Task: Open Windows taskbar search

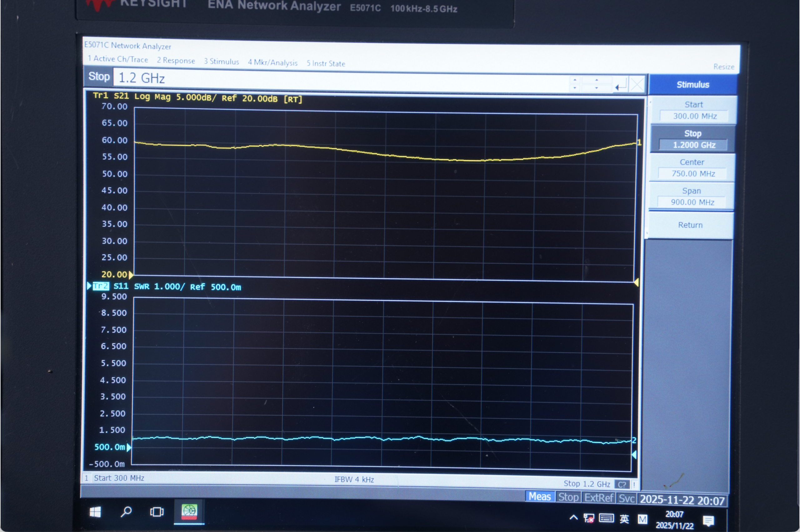Action: tap(126, 512)
